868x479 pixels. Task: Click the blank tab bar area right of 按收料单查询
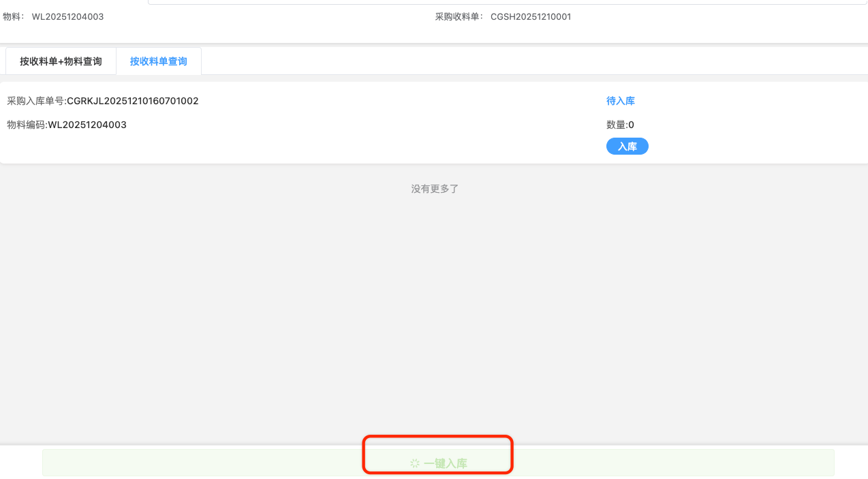531,61
